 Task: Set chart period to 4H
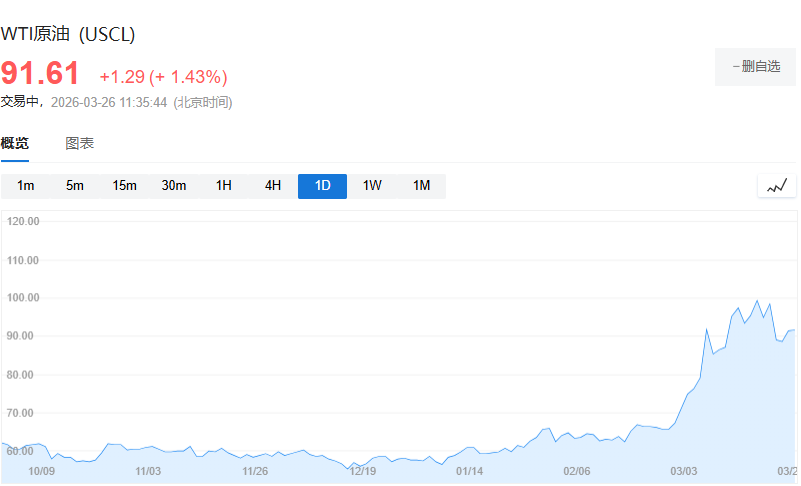tap(273, 186)
